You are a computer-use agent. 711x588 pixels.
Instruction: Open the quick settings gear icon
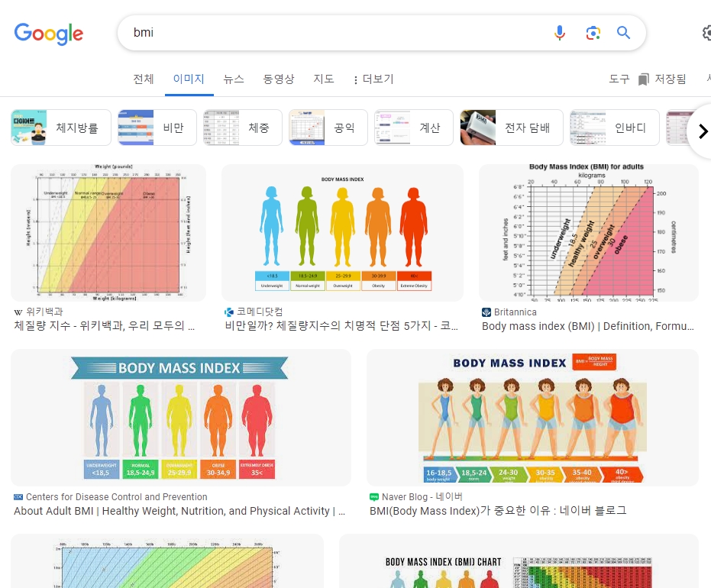[706, 33]
